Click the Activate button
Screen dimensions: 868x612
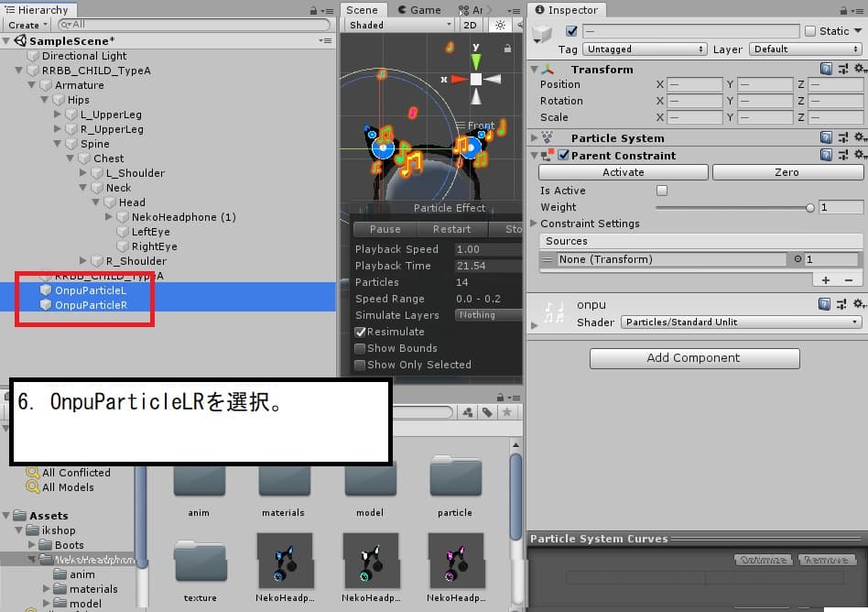pos(624,172)
